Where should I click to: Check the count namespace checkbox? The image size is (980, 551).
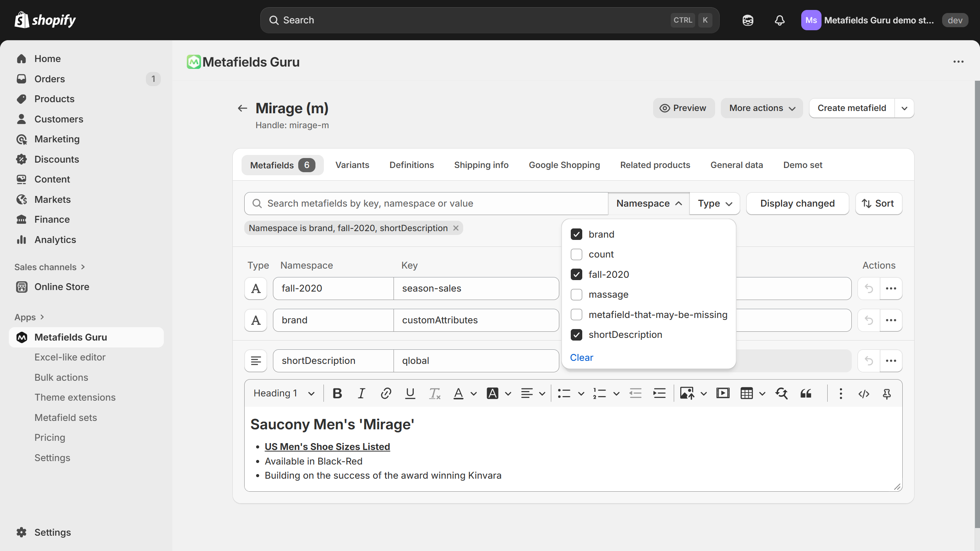point(576,254)
